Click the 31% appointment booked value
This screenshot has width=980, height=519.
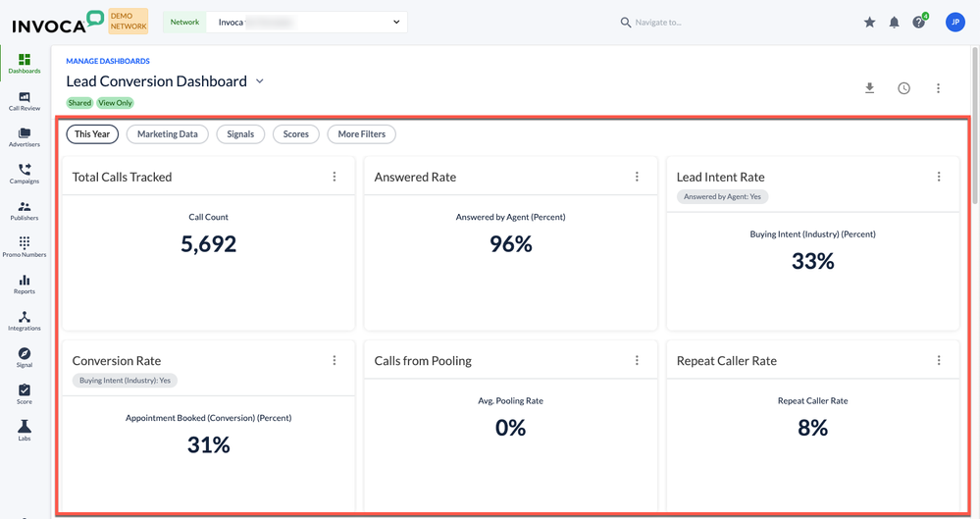point(209,444)
